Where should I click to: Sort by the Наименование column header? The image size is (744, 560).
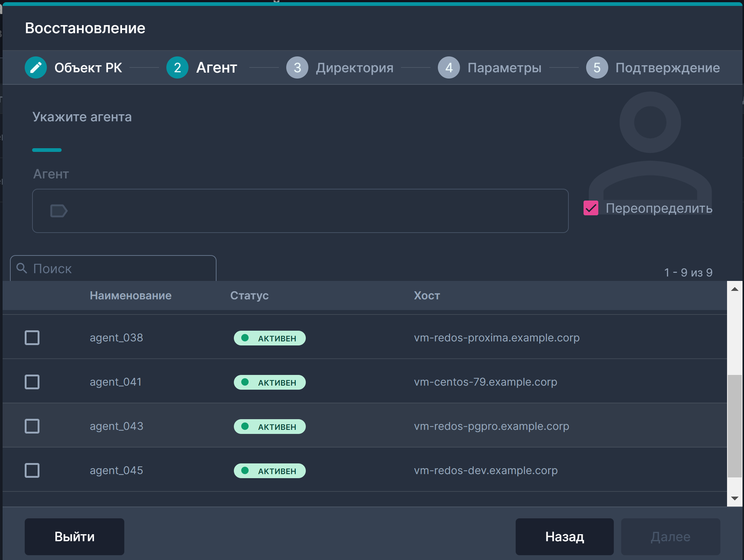(131, 295)
